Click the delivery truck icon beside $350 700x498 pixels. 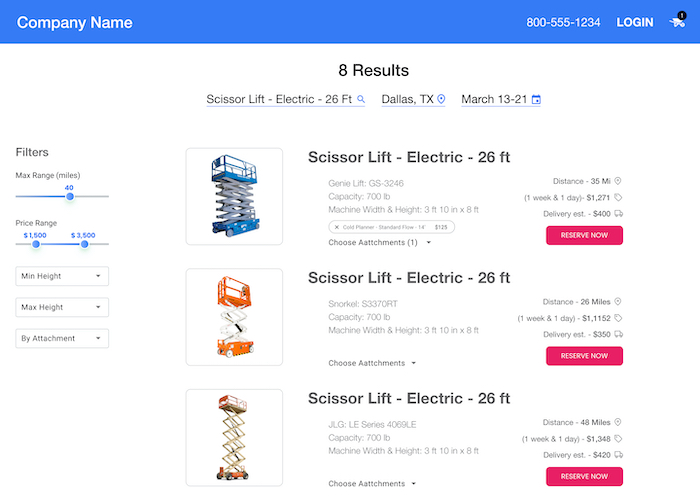[618, 334]
